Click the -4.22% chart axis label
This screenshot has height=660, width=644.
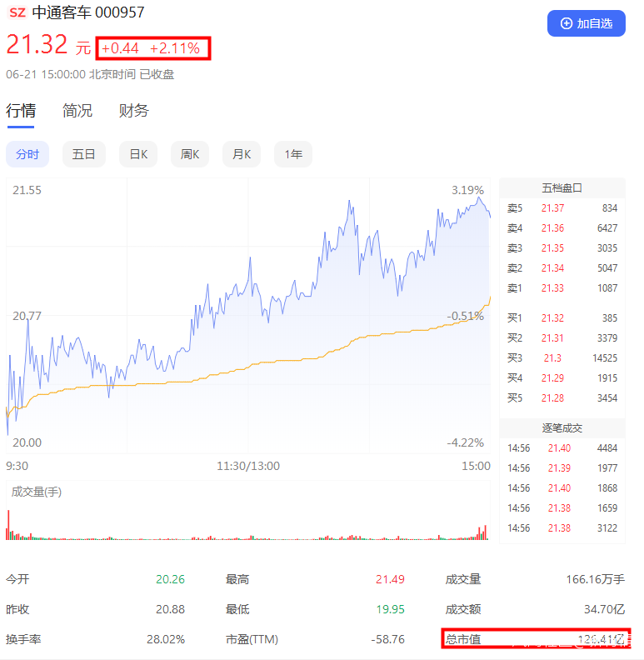465,442
